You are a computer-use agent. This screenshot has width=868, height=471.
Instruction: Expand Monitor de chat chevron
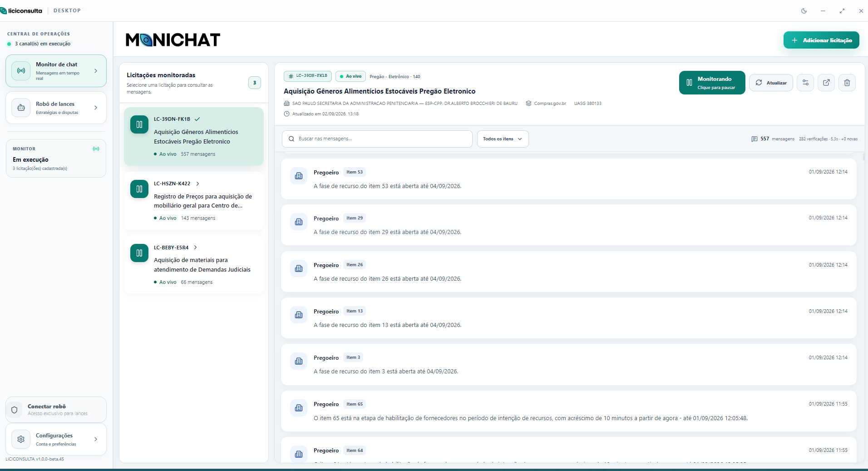96,71
